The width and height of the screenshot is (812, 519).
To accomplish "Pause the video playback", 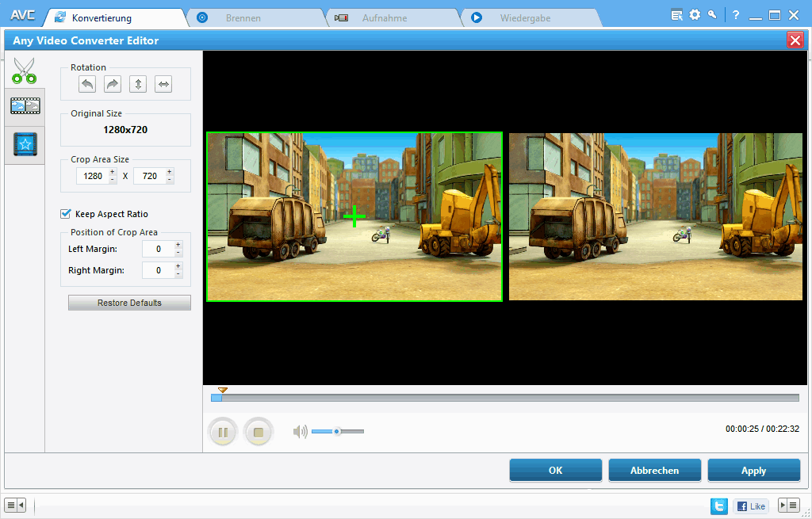I will (223, 432).
